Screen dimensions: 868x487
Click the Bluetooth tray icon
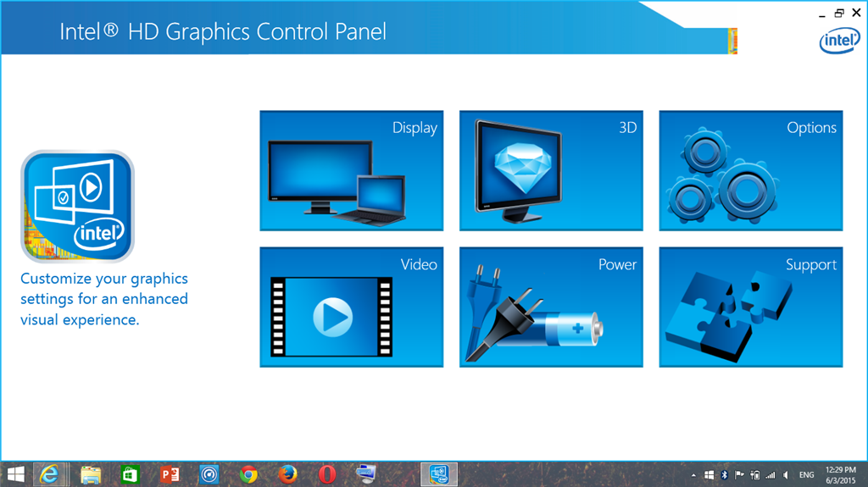pyautogui.click(x=724, y=475)
